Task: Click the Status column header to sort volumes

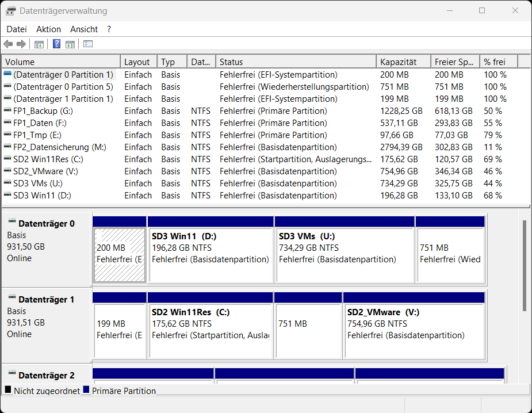Action: pyautogui.click(x=259, y=62)
